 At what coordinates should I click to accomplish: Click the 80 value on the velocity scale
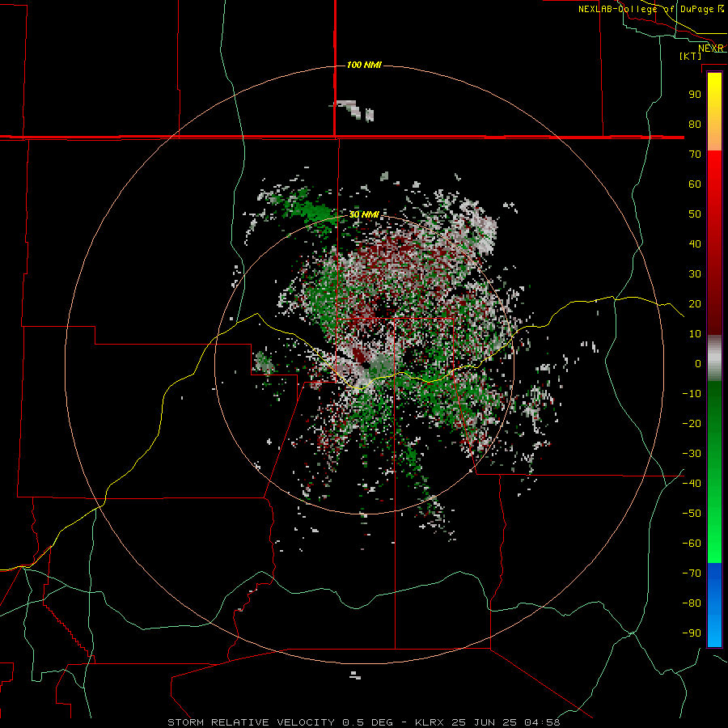[x=695, y=125]
